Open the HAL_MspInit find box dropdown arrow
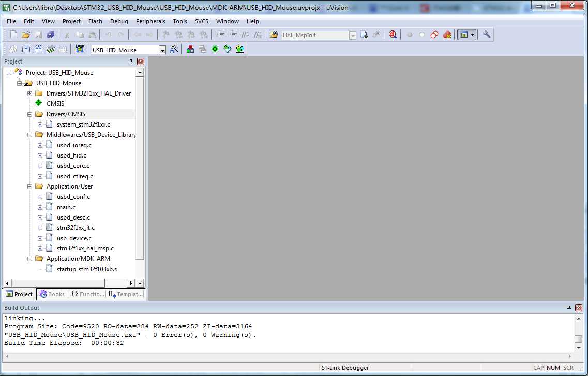This screenshot has height=376, width=588. click(x=353, y=35)
